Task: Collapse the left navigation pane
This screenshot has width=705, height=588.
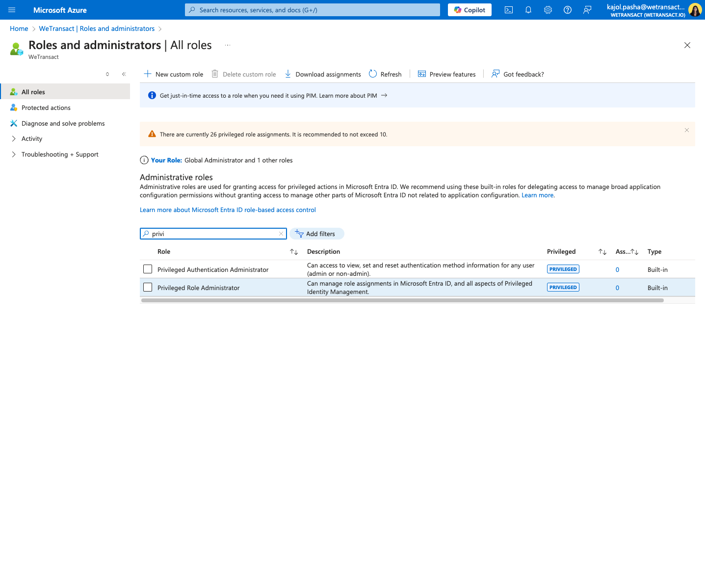Action: pos(124,74)
